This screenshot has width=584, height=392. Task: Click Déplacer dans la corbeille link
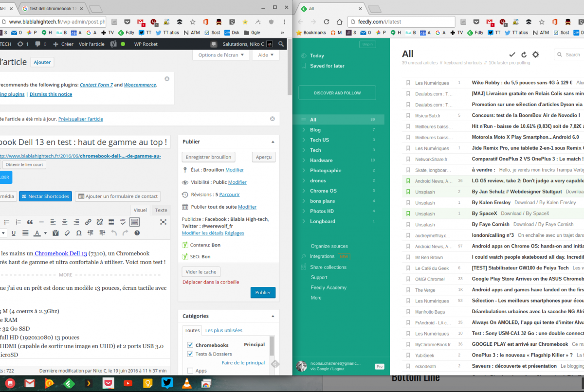(x=211, y=282)
